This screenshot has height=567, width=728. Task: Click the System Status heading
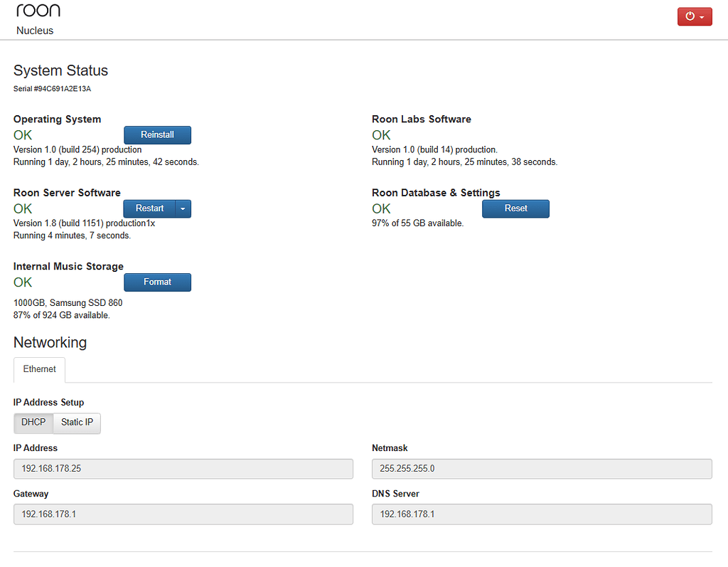[x=60, y=70]
